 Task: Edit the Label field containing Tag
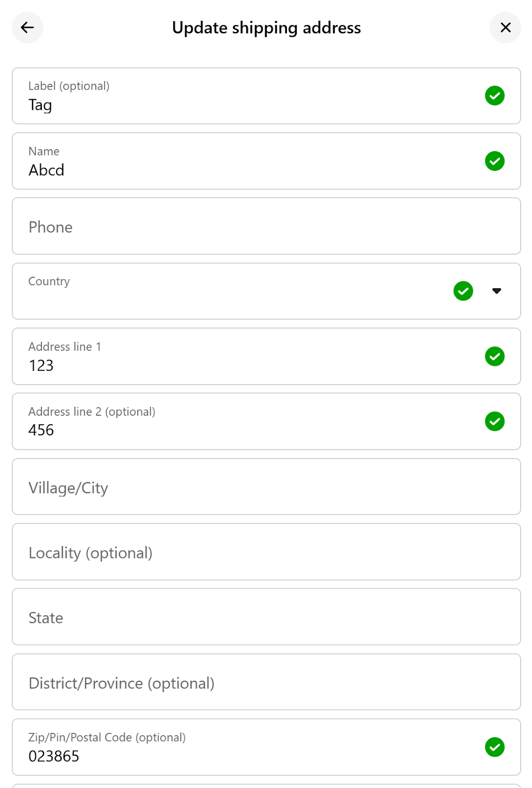266,96
